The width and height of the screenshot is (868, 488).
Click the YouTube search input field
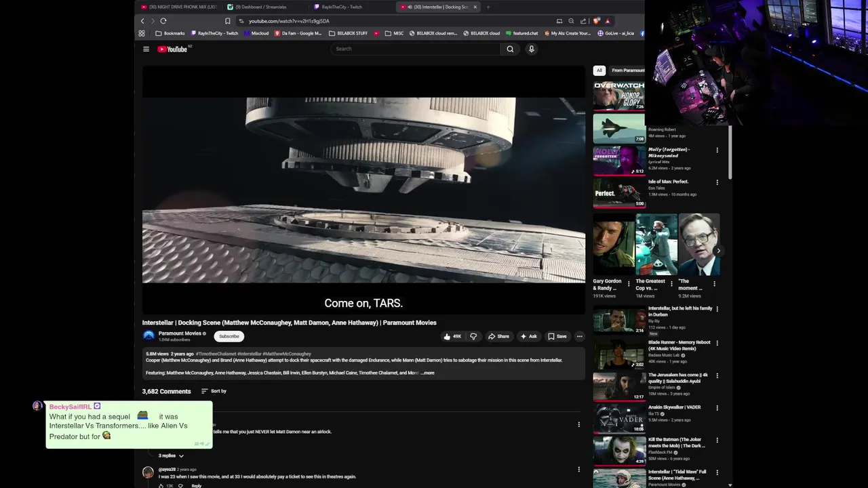tap(415, 49)
